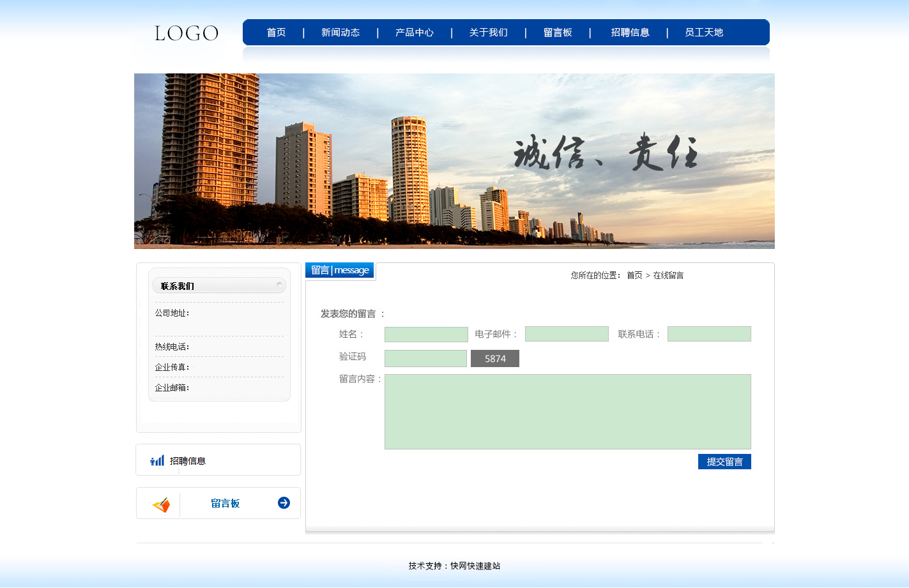Click the orange paper plane icon
The width and height of the screenshot is (909, 588).
[161, 505]
